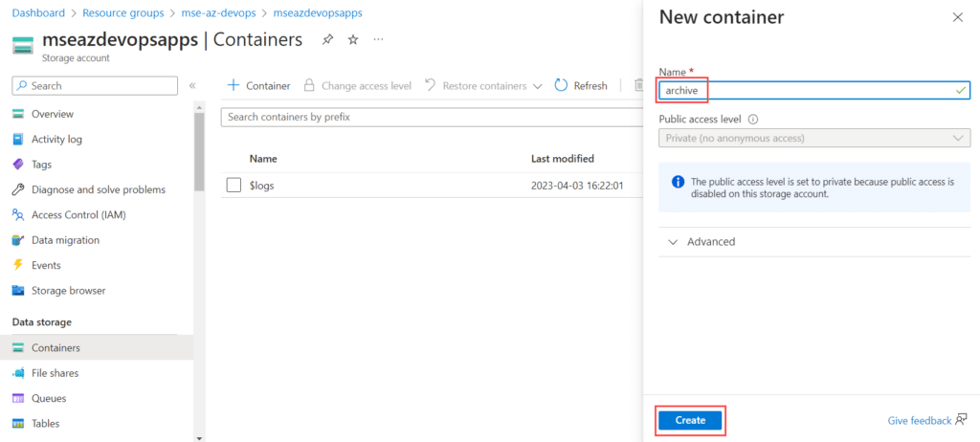The image size is (980, 442).
Task: Open mseazdevopsapps breadcrumb link
Action: [x=318, y=12]
